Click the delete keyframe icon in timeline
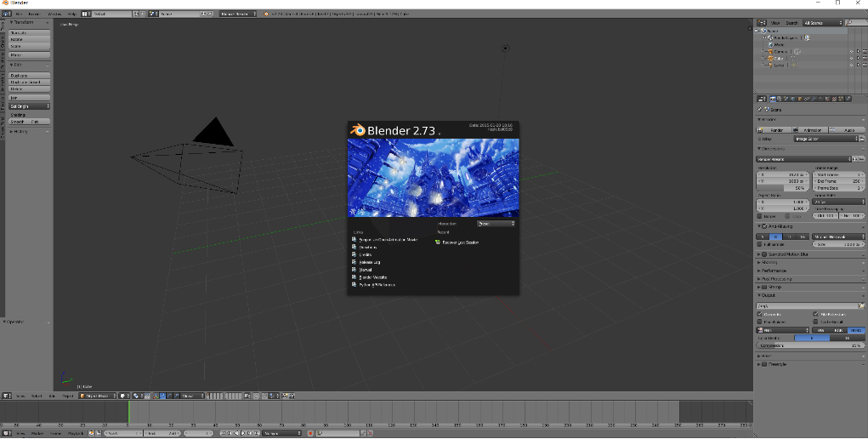This screenshot has height=439, width=868. 371,433
